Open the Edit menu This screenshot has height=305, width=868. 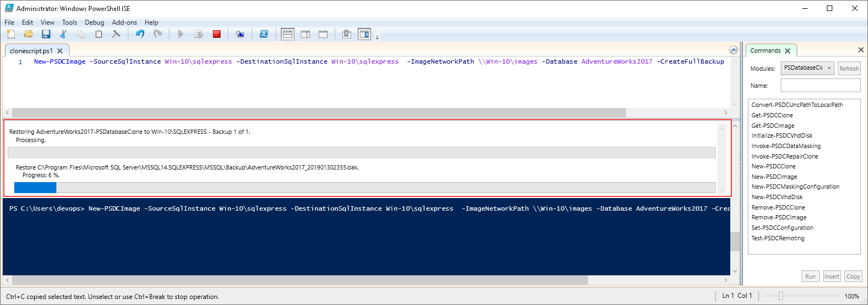[27, 22]
